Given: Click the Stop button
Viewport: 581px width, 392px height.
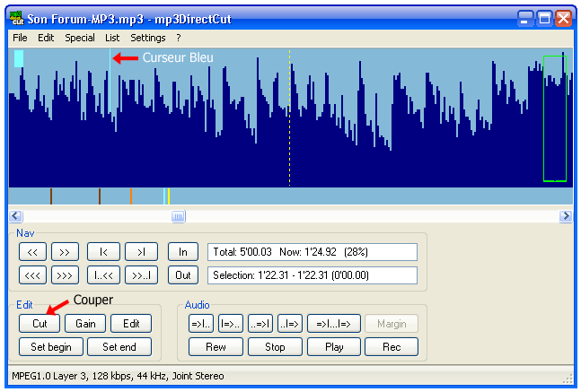Looking at the screenshot, I should (x=275, y=347).
